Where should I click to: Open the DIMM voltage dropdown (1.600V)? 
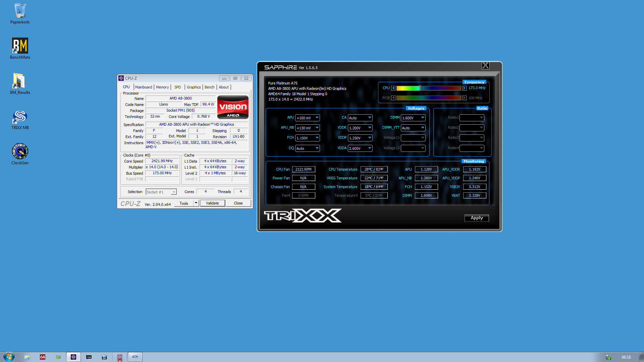[x=413, y=118]
